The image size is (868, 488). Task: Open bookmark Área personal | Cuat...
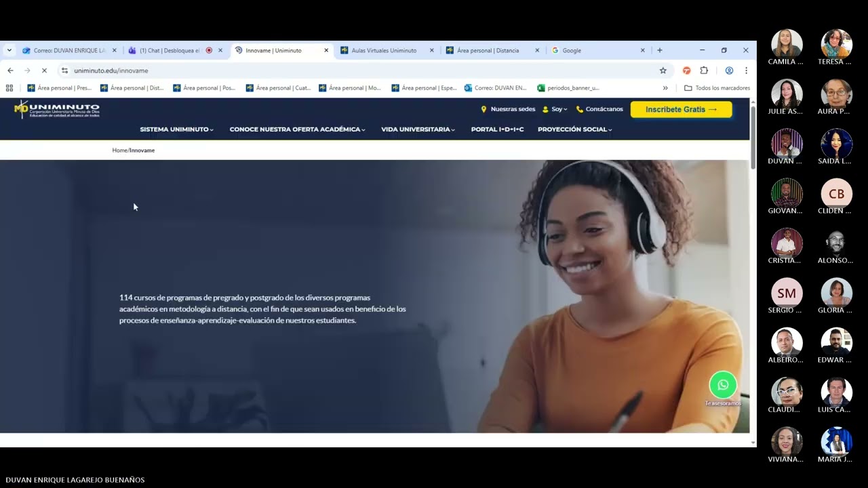coord(277,88)
